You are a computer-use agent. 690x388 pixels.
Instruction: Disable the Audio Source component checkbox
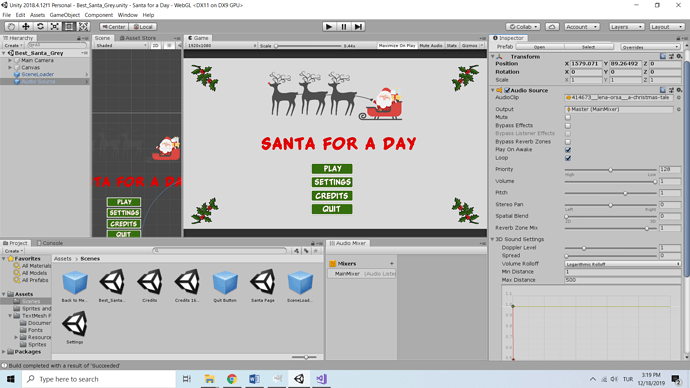click(507, 90)
